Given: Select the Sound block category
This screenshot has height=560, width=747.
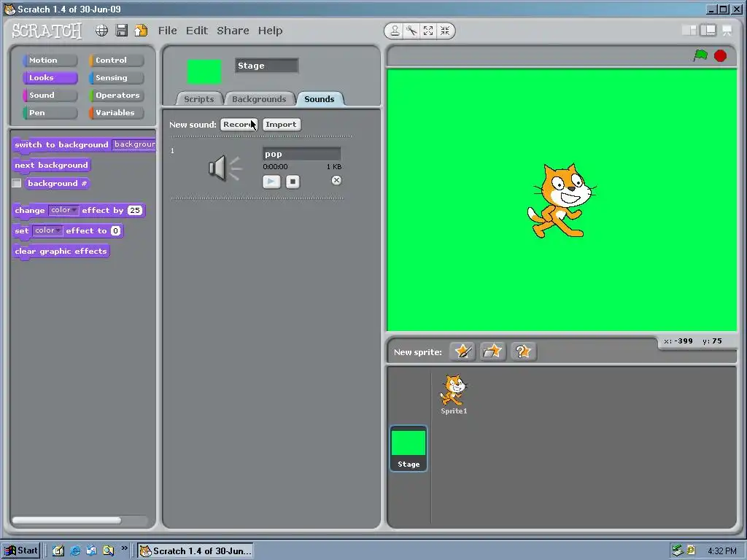Looking at the screenshot, I should click(x=50, y=96).
